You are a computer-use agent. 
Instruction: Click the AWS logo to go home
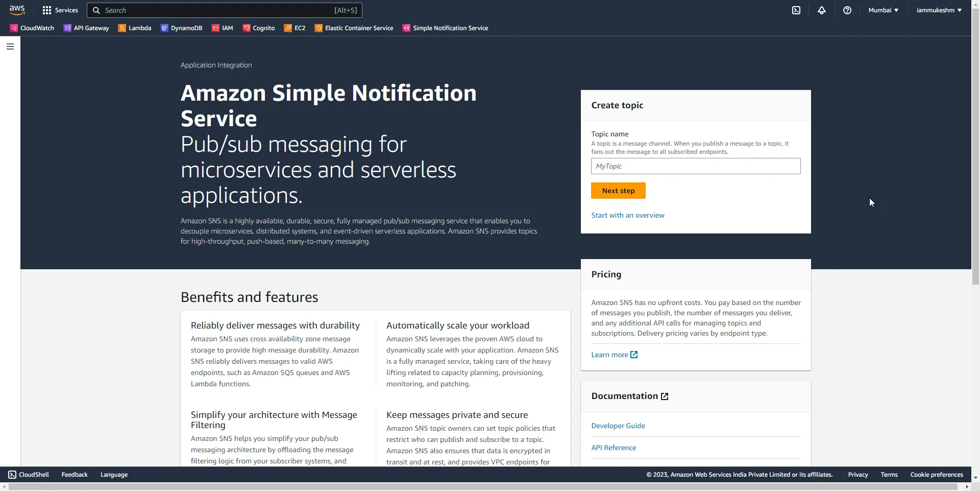(x=17, y=10)
